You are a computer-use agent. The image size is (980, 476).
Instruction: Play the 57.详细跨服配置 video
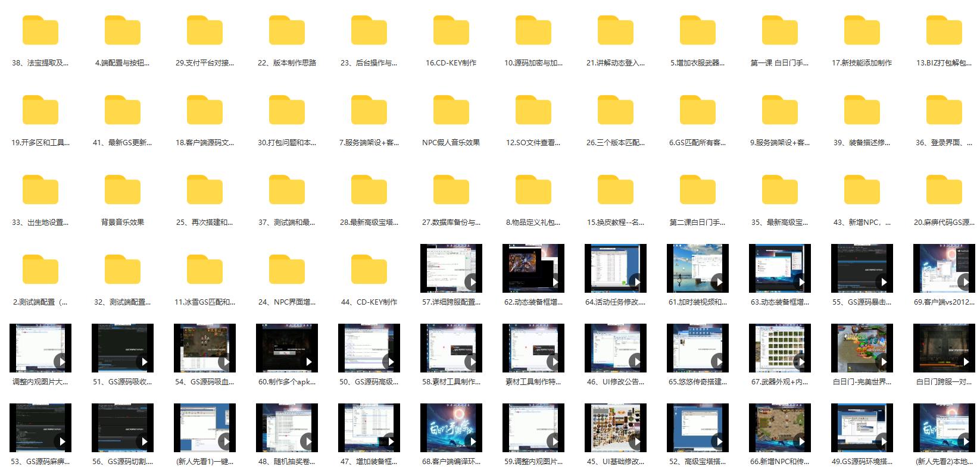click(x=451, y=268)
